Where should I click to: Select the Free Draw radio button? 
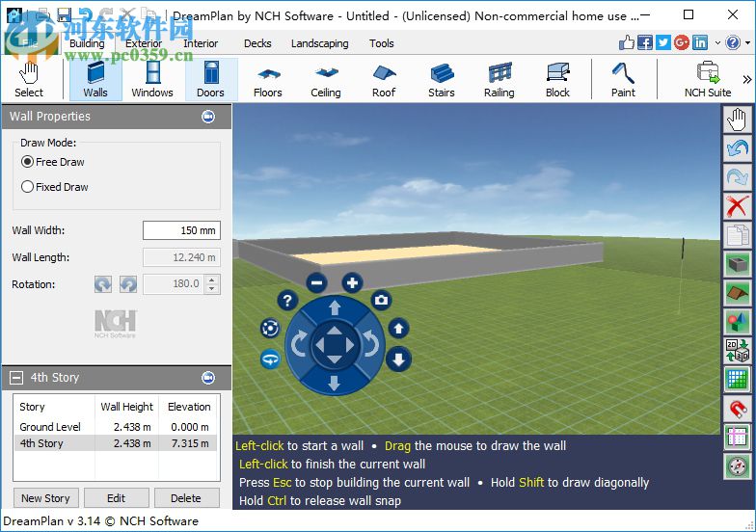(28, 162)
